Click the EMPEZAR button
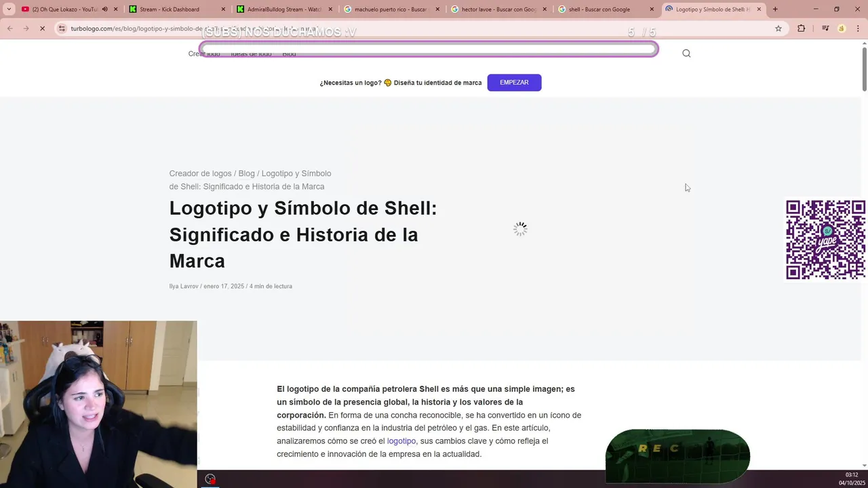 (514, 83)
